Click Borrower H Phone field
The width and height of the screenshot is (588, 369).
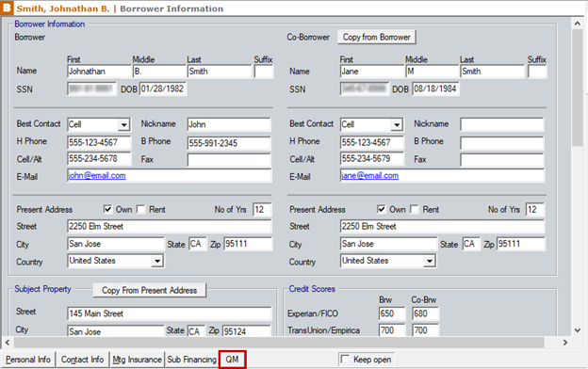pyautogui.click(x=99, y=142)
